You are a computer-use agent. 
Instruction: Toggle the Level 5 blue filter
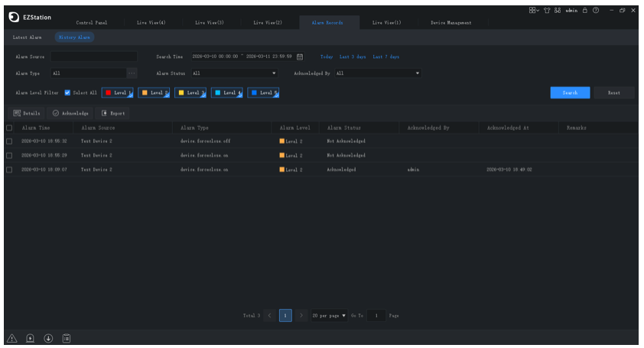click(263, 93)
